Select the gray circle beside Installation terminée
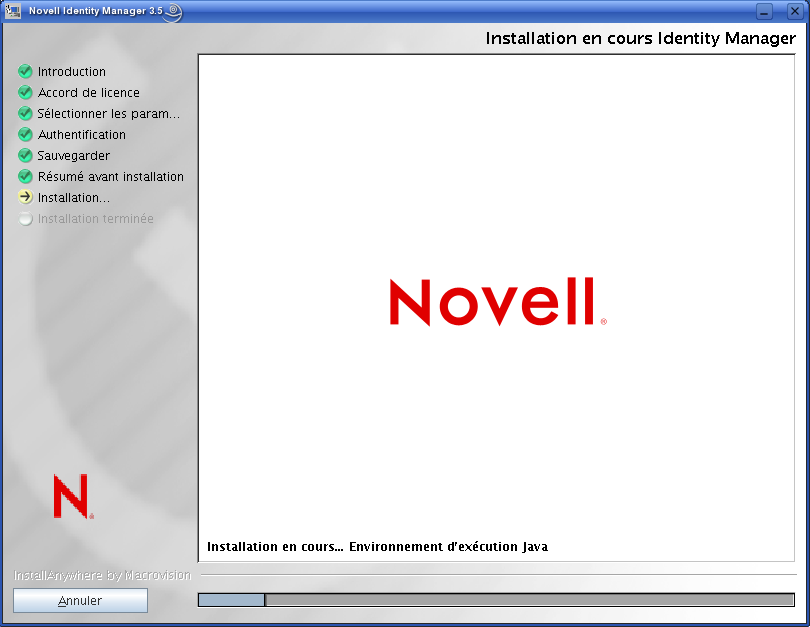This screenshot has height=627, width=810. tap(25, 218)
